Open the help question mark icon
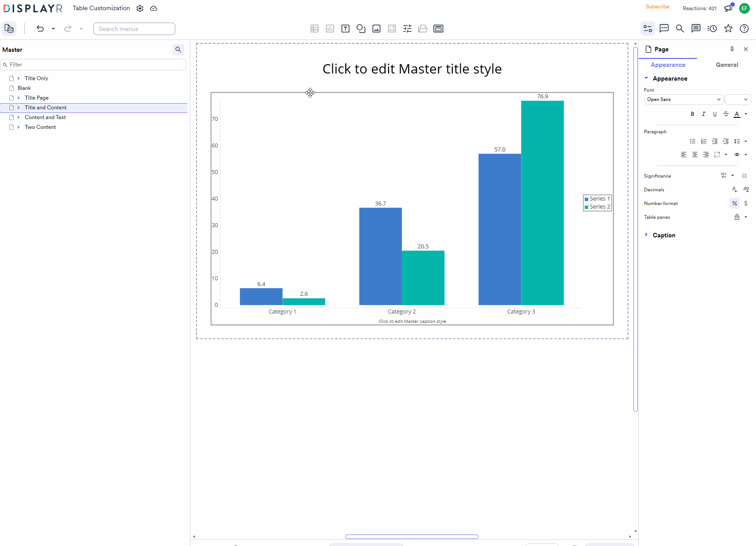This screenshot has height=546, width=756. 744,28
